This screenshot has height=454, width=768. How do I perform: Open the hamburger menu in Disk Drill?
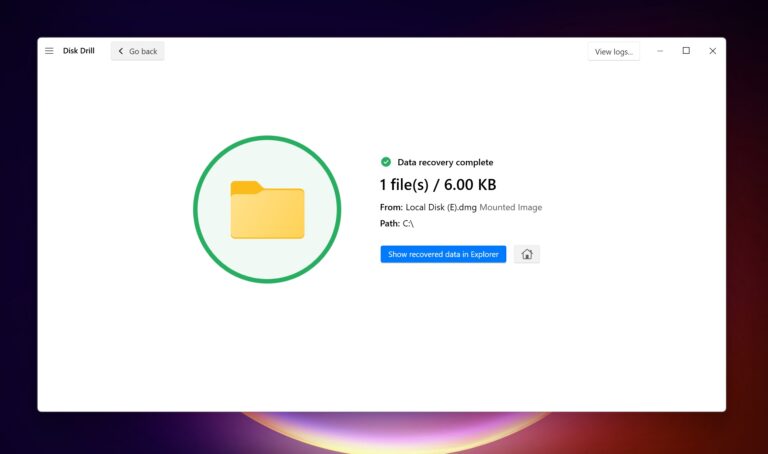click(49, 51)
